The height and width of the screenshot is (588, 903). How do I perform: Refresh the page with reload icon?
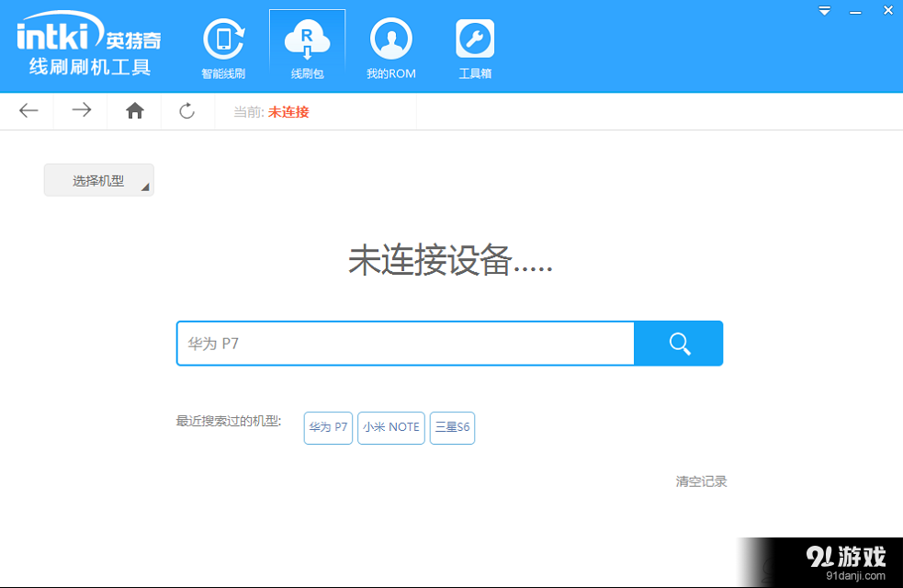[186, 110]
